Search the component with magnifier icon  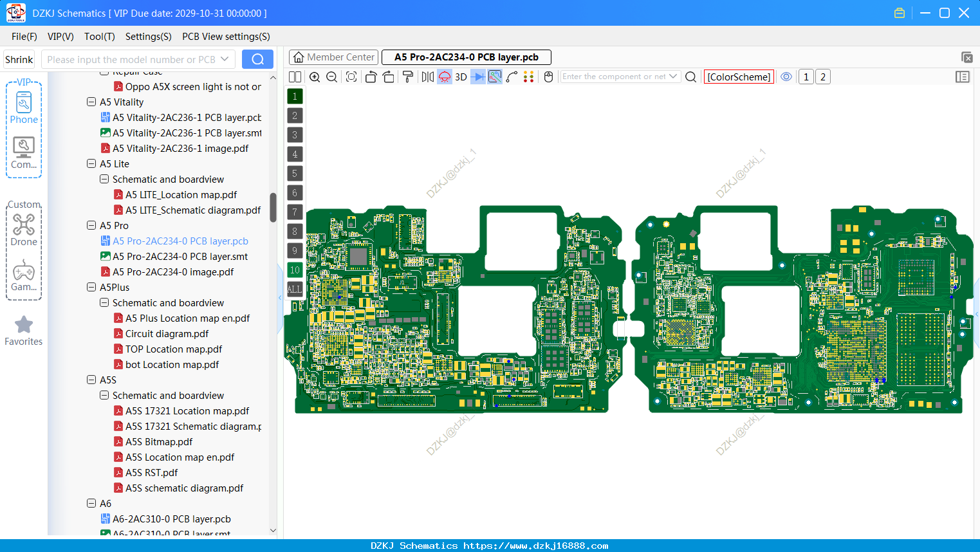coord(691,77)
